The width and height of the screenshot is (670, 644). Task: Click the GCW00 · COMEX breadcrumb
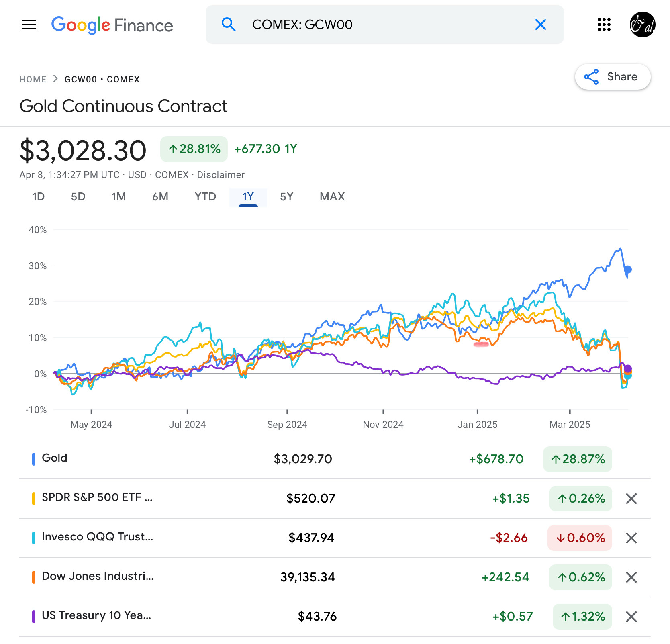102,79
